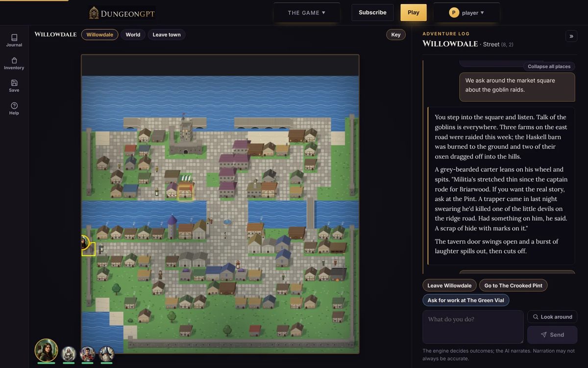Select the armored knight party portrait
The height and width of the screenshot is (368, 588).
69,353
